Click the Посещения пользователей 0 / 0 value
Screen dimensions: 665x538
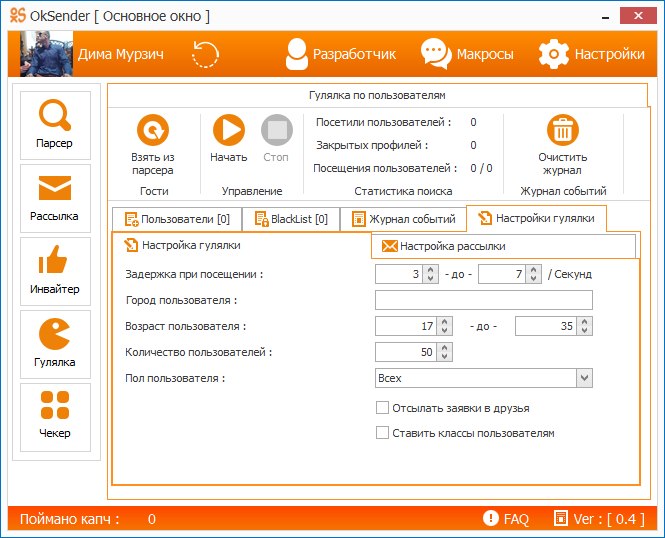pyautogui.click(x=481, y=168)
